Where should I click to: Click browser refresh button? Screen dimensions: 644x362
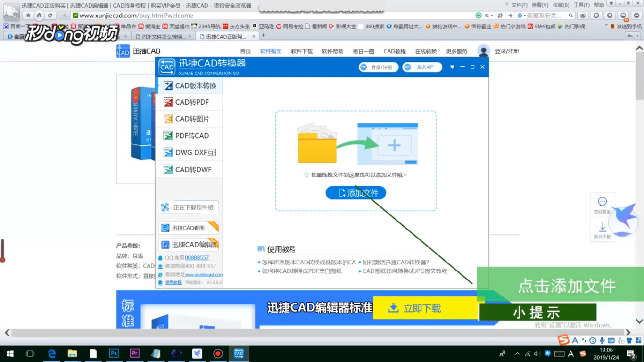coord(50,16)
